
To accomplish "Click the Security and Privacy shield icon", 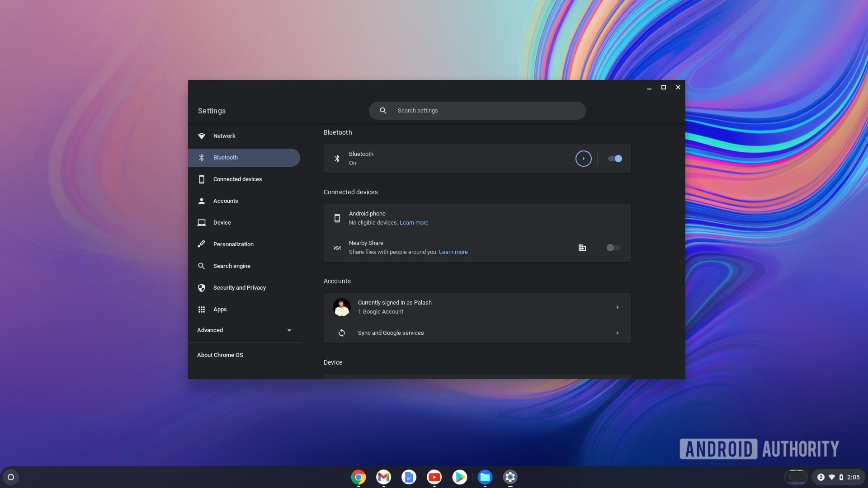I will click(202, 288).
